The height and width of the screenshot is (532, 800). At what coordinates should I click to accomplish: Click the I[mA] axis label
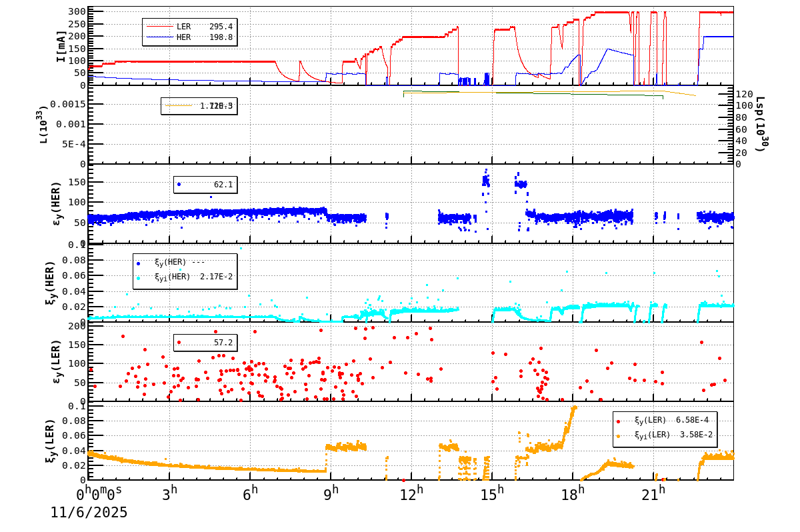pyautogui.click(x=61, y=46)
